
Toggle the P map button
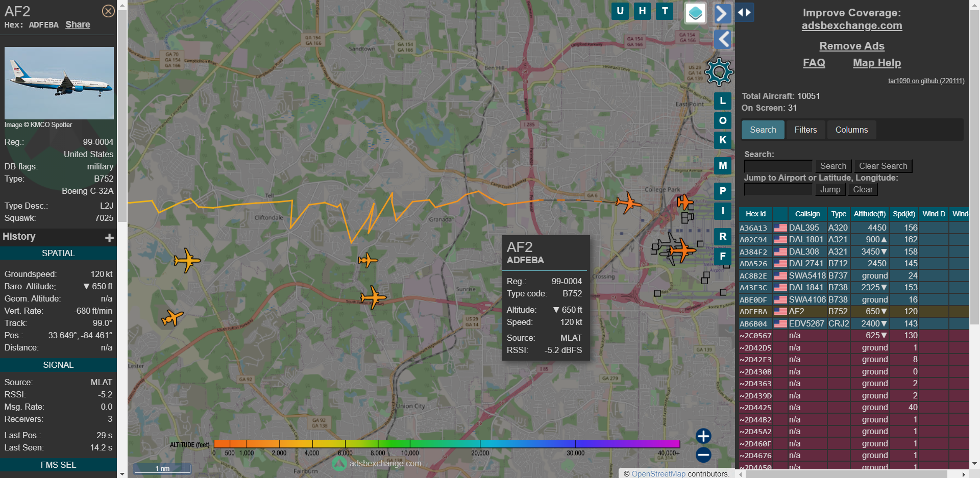point(722,191)
